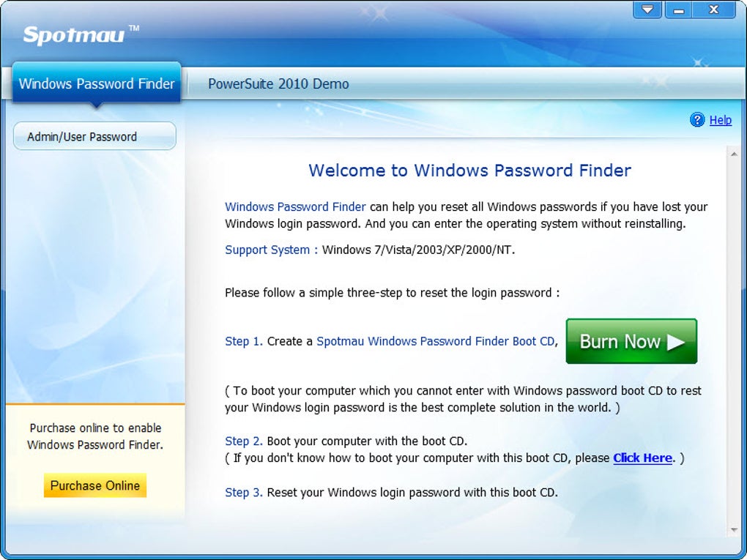Click the blue question mark help icon
Image resolution: width=747 pixels, height=560 pixels.
pyautogui.click(x=697, y=119)
